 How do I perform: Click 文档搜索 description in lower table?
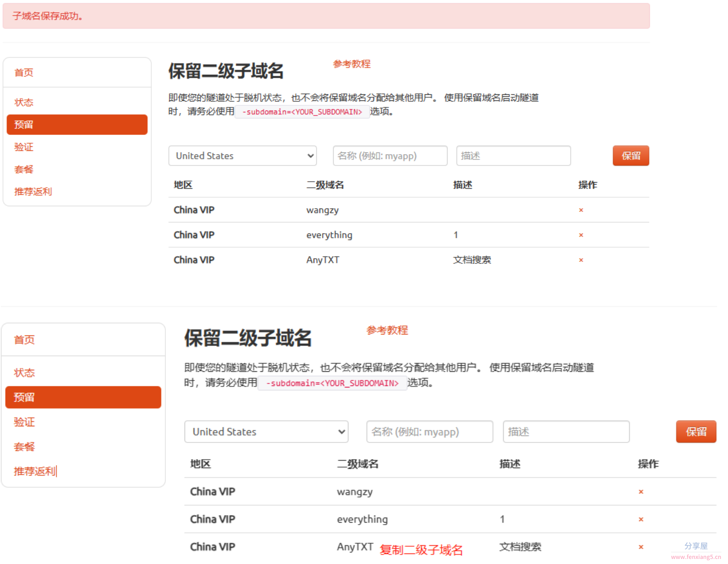point(520,547)
